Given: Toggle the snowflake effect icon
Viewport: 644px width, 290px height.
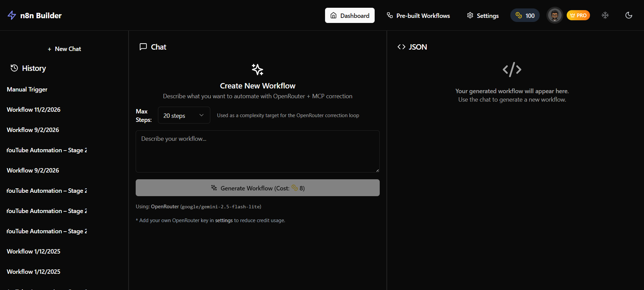Looking at the screenshot, I should coord(605,15).
